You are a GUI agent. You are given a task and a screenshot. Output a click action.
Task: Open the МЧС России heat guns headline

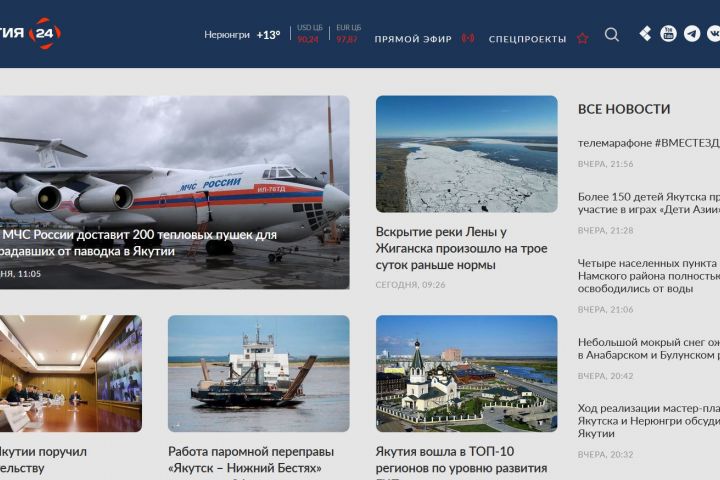pos(138,243)
